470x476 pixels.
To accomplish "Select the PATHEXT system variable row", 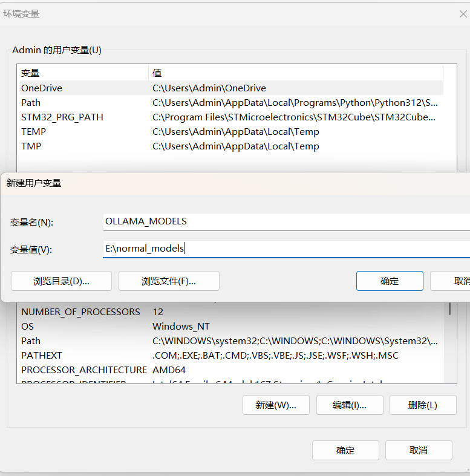I will click(230, 356).
